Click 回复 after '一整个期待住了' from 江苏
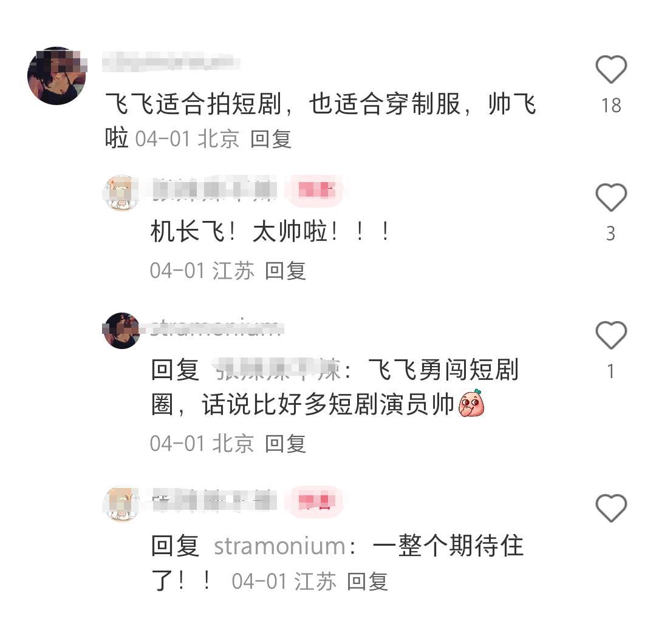 [367, 581]
